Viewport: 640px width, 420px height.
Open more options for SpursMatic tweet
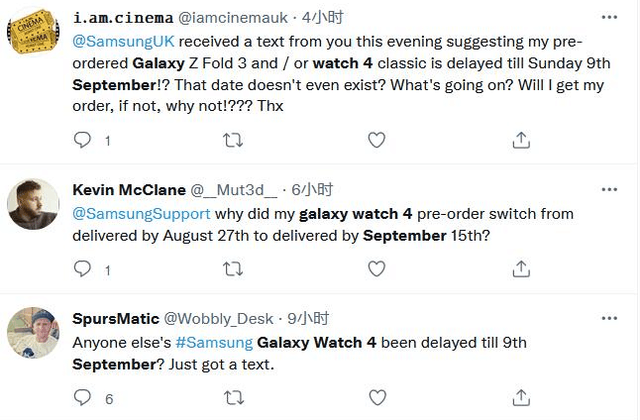[x=609, y=318]
